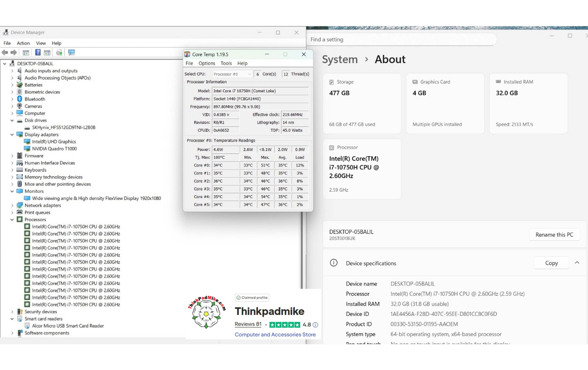This screenshot has height=370, width=588.
Task: Click the Scan for hardware changes monitor icon
Action: pyautogui.click(x=72, y=53)
